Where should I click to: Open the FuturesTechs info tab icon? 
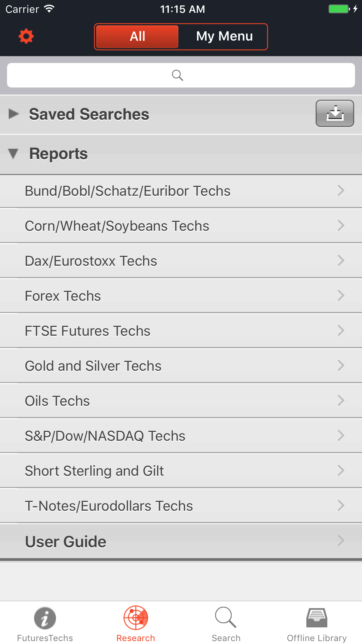pos(45,618)
